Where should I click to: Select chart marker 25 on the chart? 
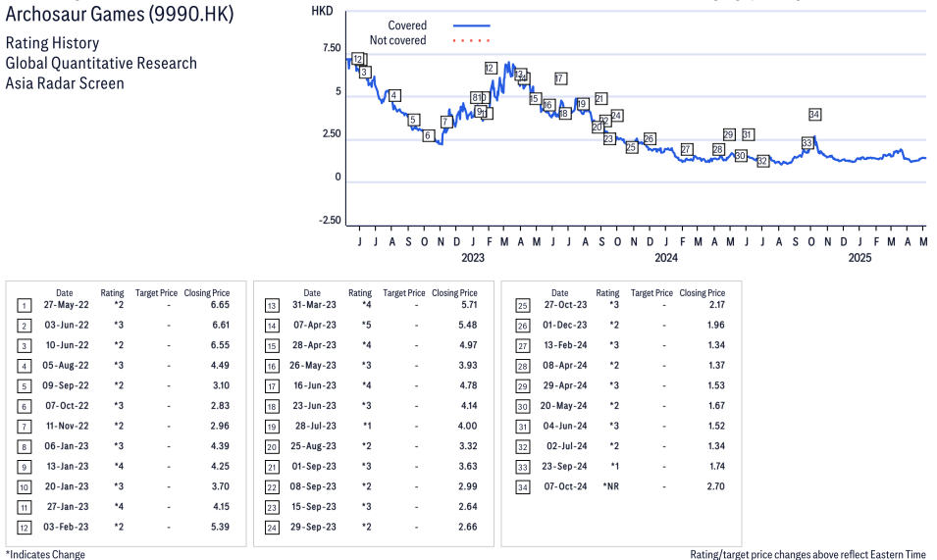point(632,147)
